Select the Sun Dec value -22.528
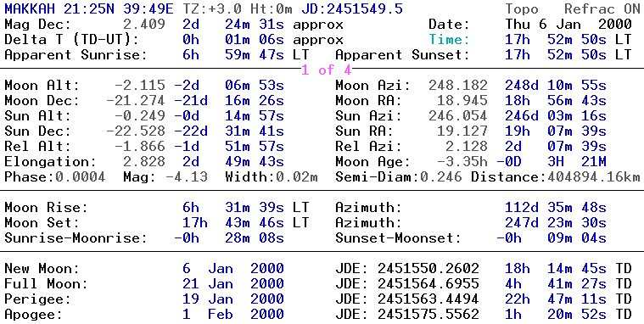The image size is (644, 324). (136, 131)
